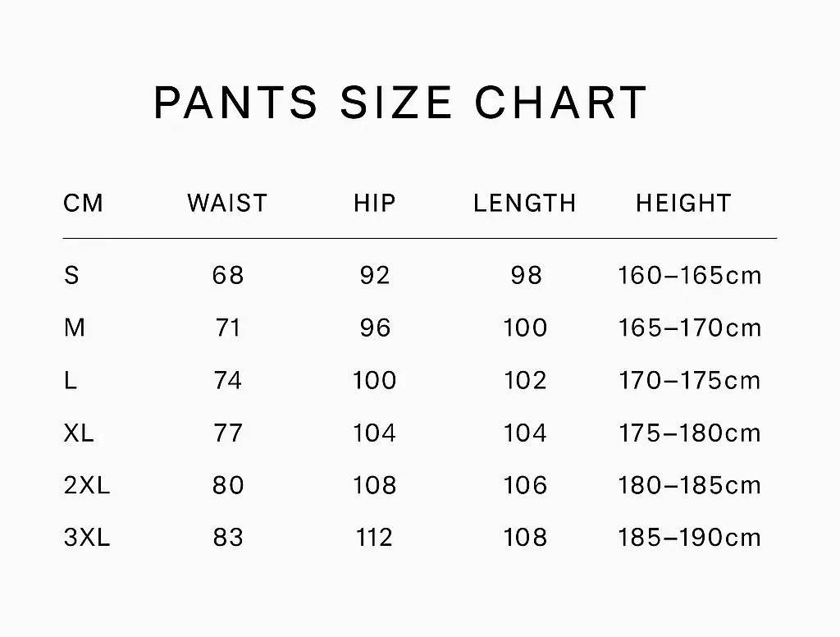Image resolution: width=840 pixels, height=637 pixels.
Task: Click the XL size row label
Action: tap(79, 433)
